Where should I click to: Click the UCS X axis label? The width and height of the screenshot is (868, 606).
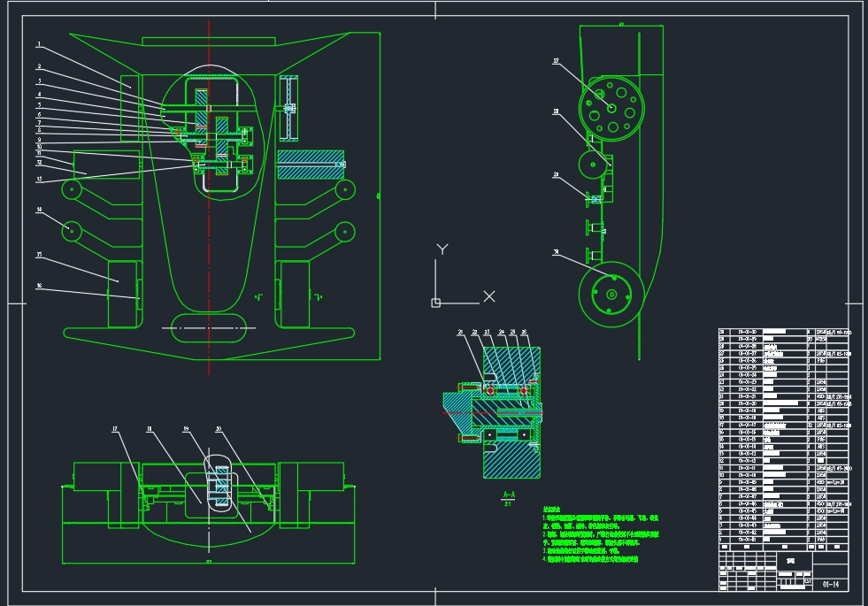[489, 296]
